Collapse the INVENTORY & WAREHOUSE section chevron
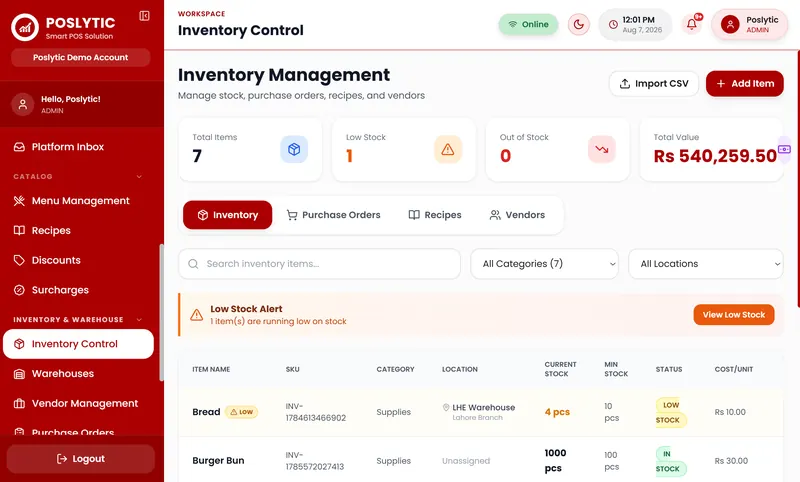 (x=139, y=320)
